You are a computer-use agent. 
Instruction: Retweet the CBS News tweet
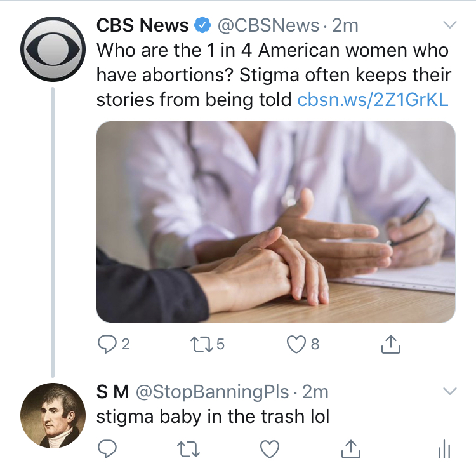click(x=202, y=344)
